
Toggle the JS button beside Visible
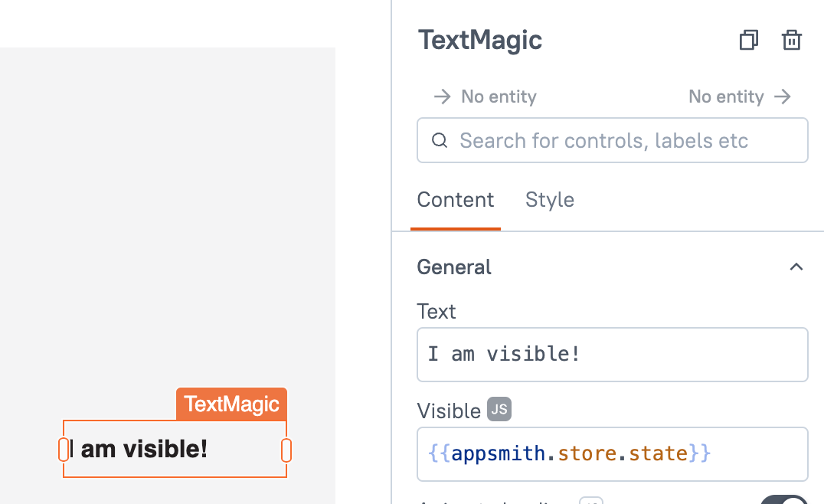tap(499, 410)
